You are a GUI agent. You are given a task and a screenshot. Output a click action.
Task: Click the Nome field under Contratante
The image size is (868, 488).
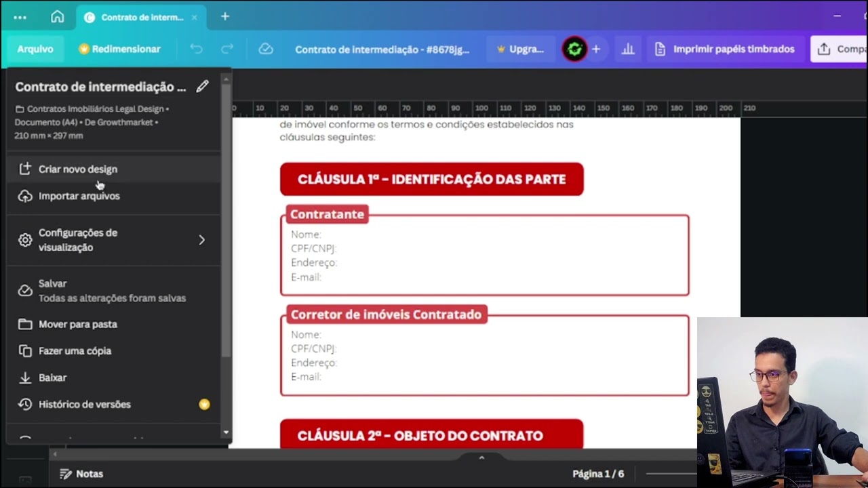click(x=306, y=235)
